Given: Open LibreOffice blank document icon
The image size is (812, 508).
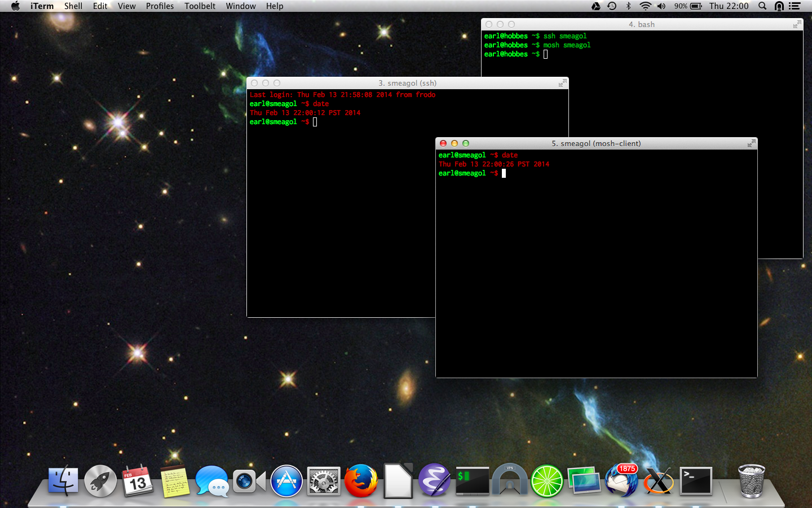Looking at the screenshot, I should click(398, 481).
